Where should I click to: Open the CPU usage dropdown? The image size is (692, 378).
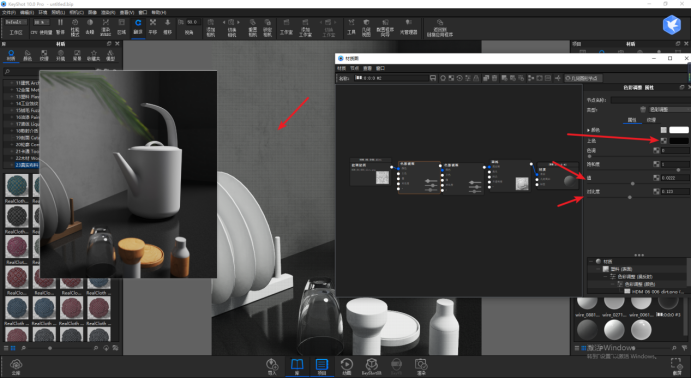point(42,22)
